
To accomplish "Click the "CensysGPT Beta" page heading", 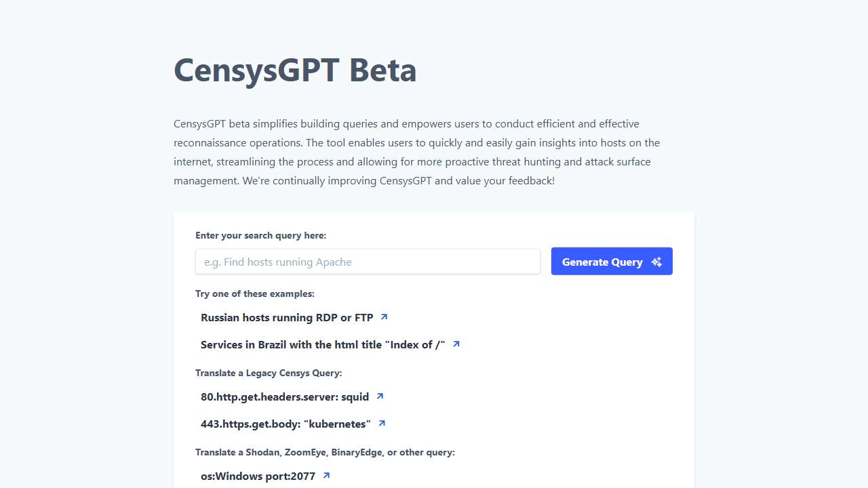I will tap(296, 70).
